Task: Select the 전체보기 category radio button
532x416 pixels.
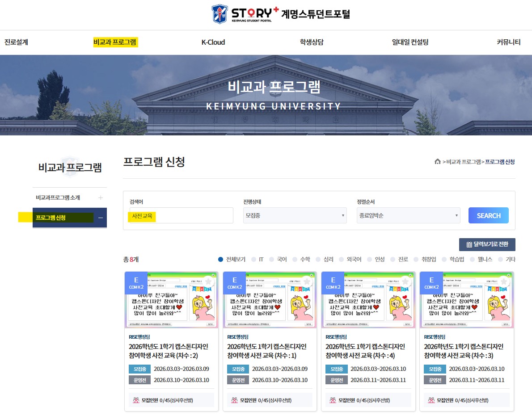Action: coord(220,259)
